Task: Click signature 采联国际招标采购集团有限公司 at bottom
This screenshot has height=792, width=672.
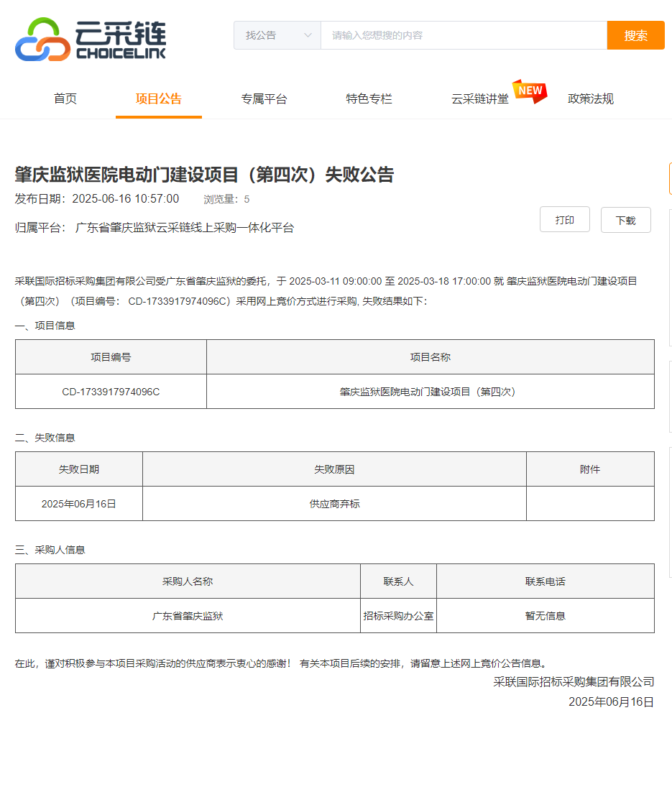Action: (x=574, y=682)
